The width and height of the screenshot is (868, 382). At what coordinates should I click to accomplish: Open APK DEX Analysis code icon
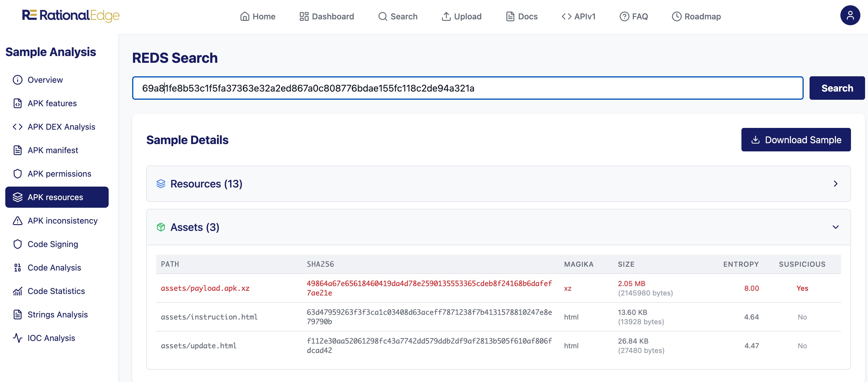click(x=17, y=127)
